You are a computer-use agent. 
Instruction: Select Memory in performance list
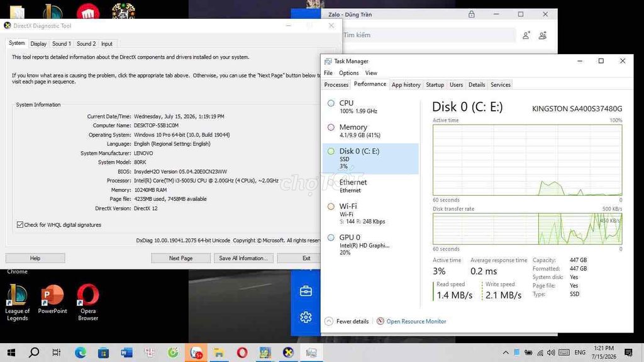tap(370, 131)
